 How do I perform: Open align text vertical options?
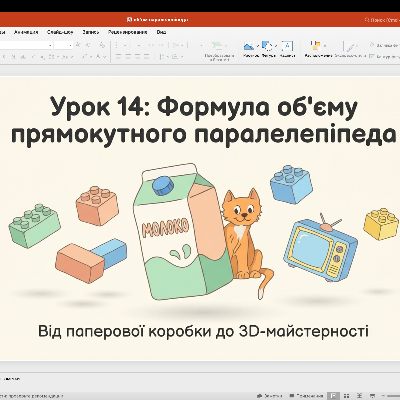(x=177, y=57)
